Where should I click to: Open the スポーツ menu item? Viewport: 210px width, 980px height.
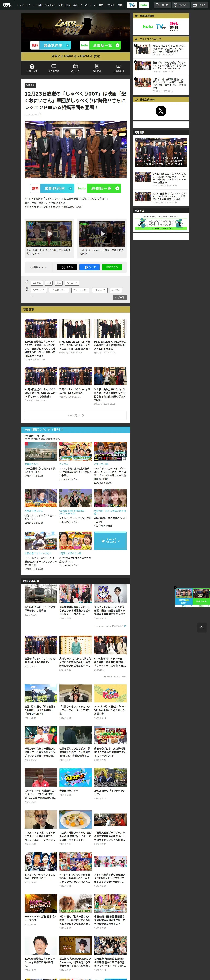tap(77, 5)
